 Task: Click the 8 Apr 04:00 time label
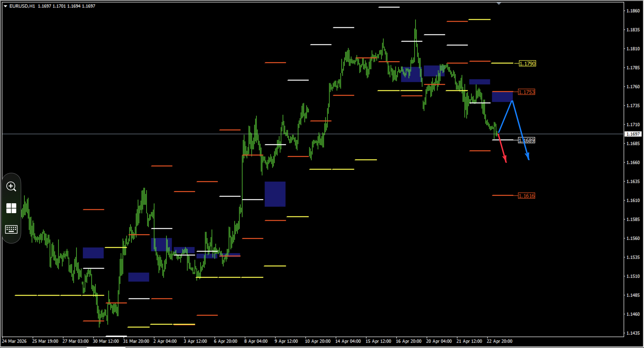tap(256, 341)
